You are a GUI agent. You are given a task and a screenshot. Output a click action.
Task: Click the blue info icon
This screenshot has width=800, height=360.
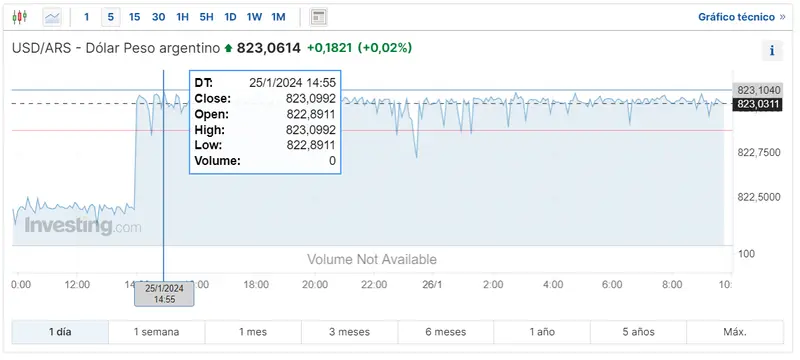(x=772, y=50)
